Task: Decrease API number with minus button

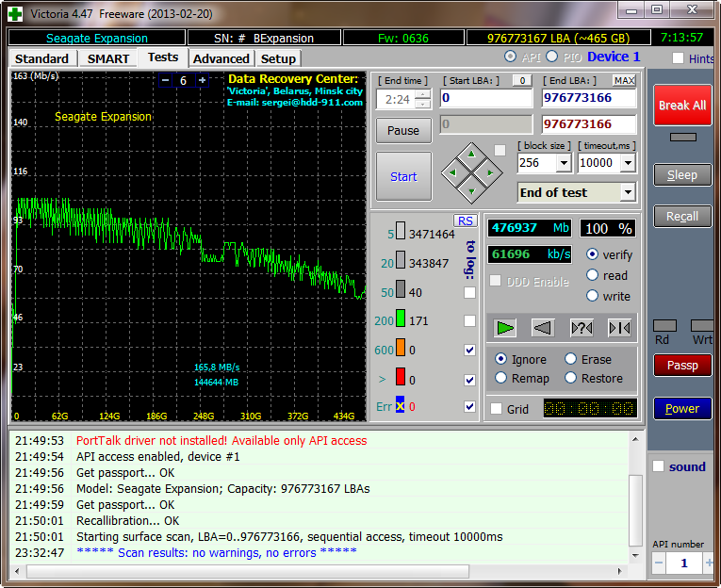Action: 659,563
